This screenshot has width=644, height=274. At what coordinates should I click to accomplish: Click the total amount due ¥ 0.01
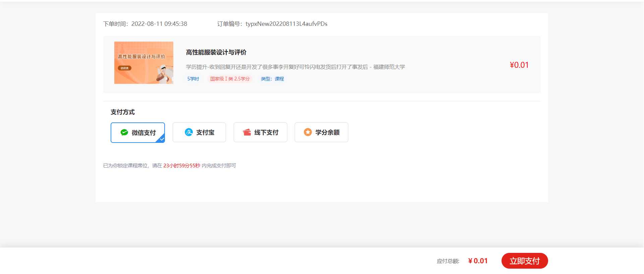click(x=478, y=261)
